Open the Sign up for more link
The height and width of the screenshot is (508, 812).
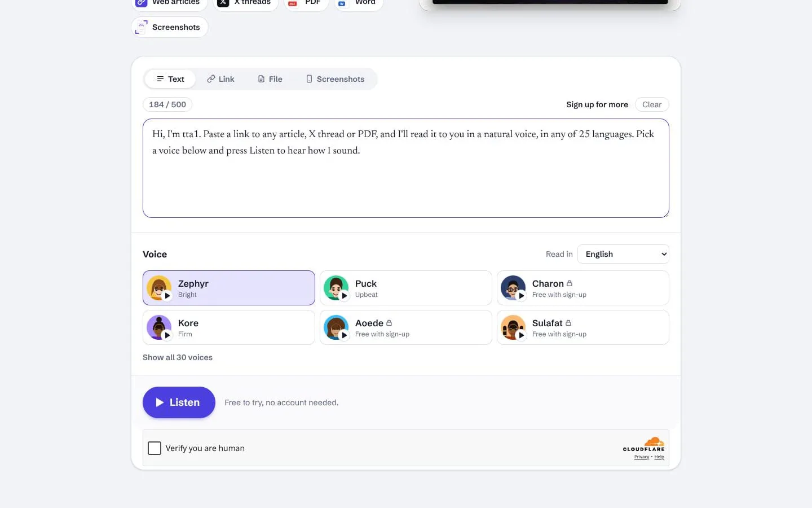click(x=597, y=104)
